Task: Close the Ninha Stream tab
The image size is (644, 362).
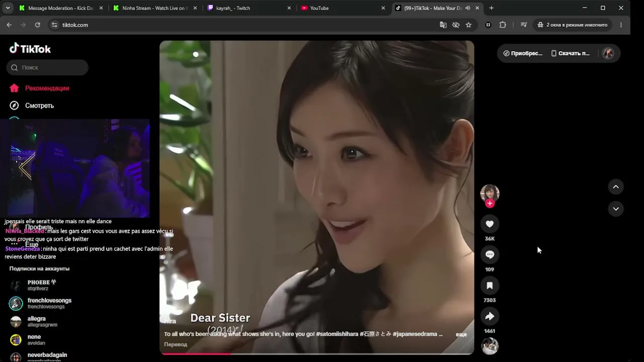Action: (195, 8)
